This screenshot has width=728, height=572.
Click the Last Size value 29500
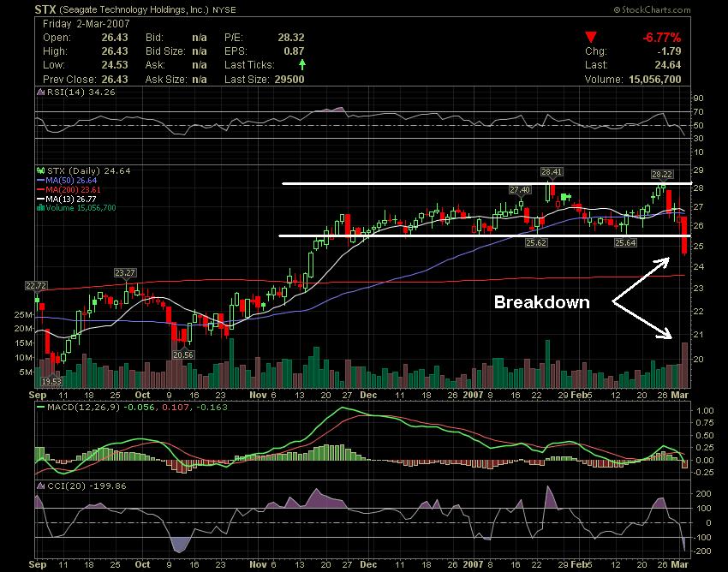(x=289, y=80)
